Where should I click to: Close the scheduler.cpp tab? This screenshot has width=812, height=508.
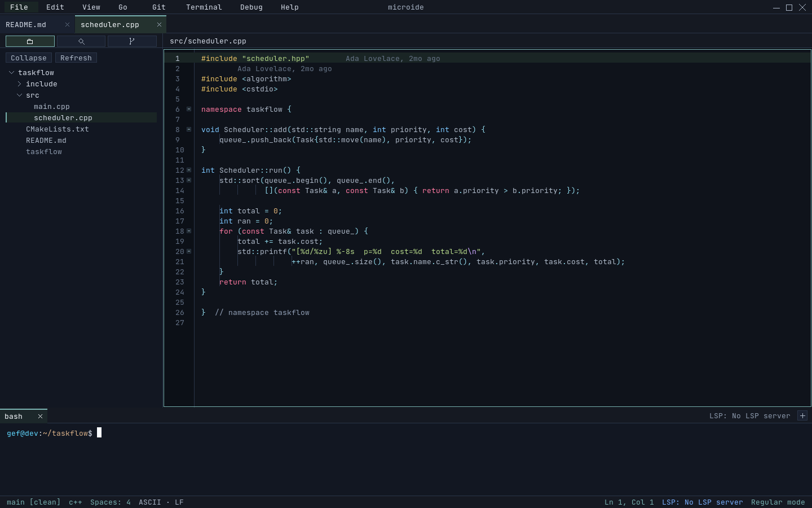tap(159, 24)
